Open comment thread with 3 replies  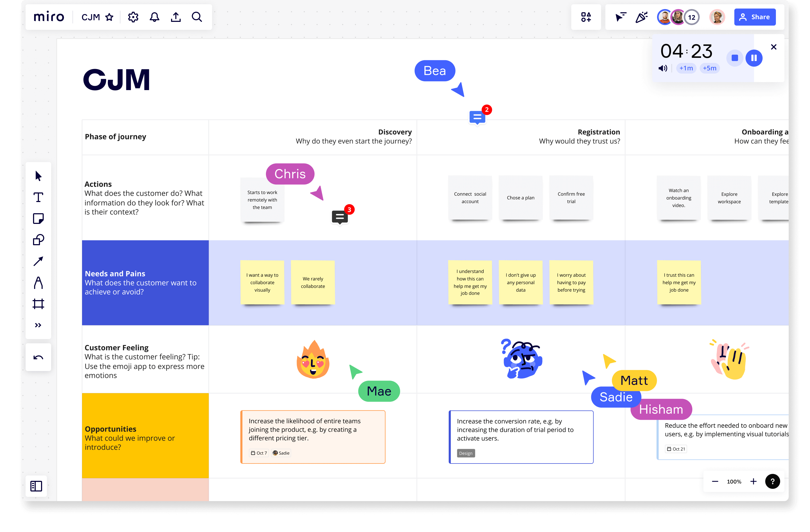coord(340,217)
